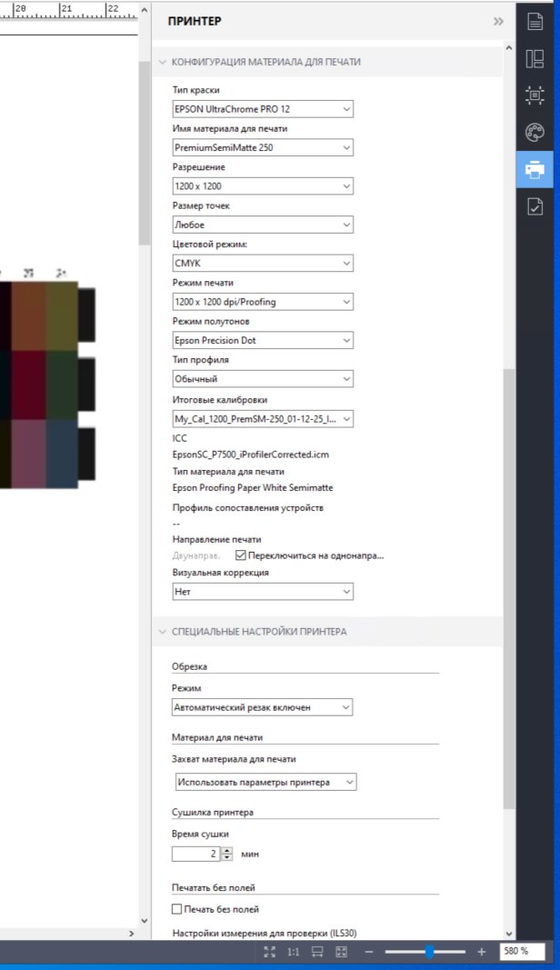Open the Режим печати dropdown
The height and width of the screenshot is (970, 560).
pyautogui.click(x=263, y=302)
